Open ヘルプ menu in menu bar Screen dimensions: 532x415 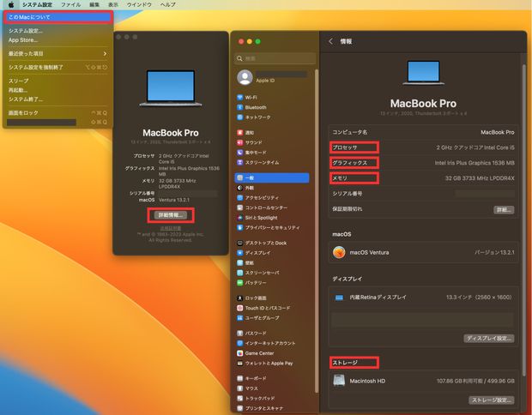pyautogui.click(x=168, y=4)
